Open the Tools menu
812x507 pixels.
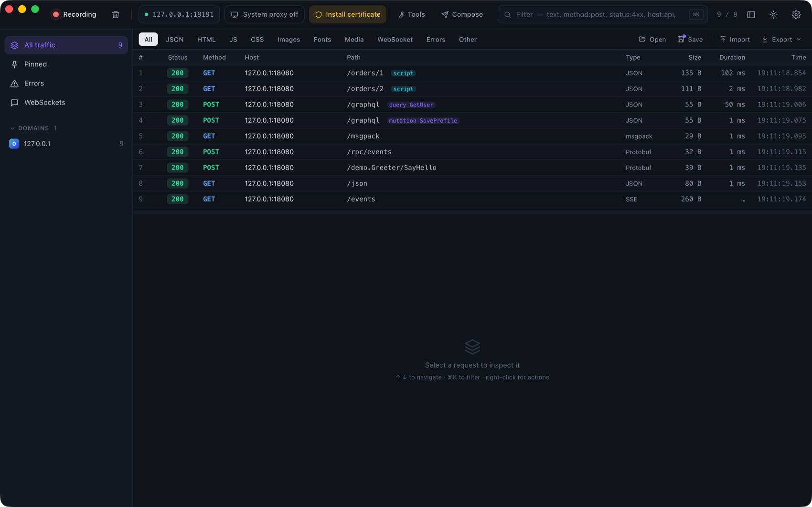click(x=411, y=14)
